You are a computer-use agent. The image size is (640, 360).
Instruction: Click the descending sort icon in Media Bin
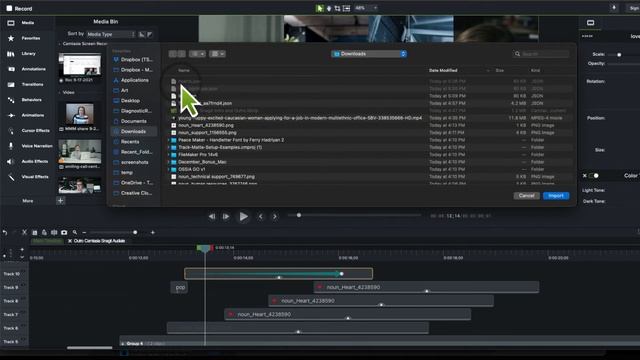tap(150, 34)
